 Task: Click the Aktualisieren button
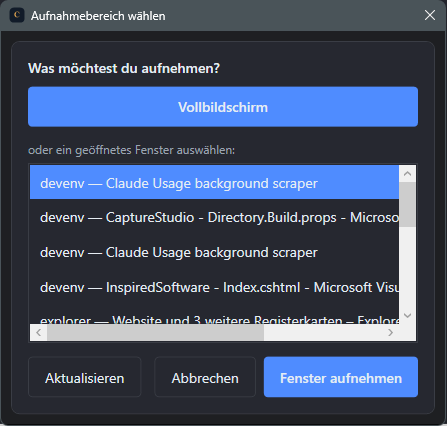coord(85,377)
